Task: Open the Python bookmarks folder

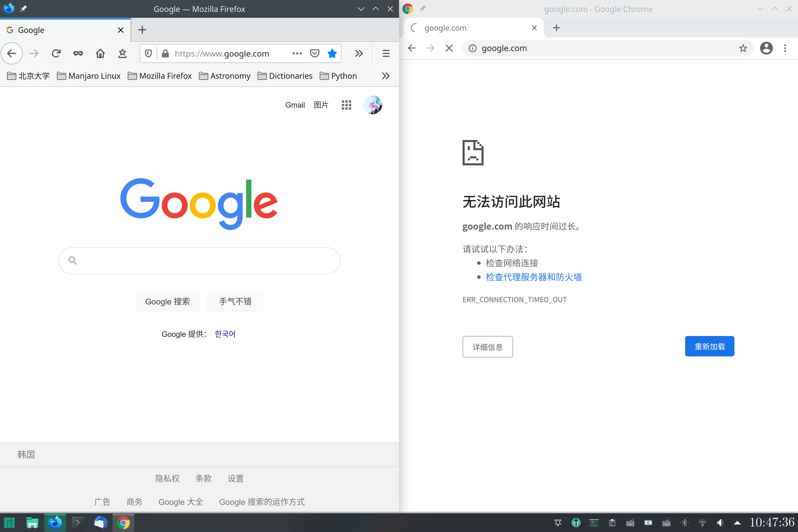Action: pos(338,76)
